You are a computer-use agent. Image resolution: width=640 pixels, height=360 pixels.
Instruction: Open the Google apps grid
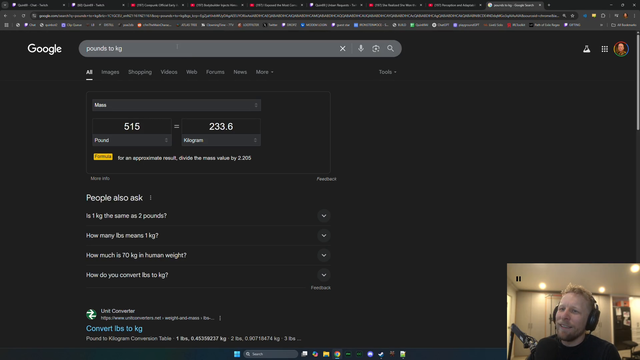604,49
